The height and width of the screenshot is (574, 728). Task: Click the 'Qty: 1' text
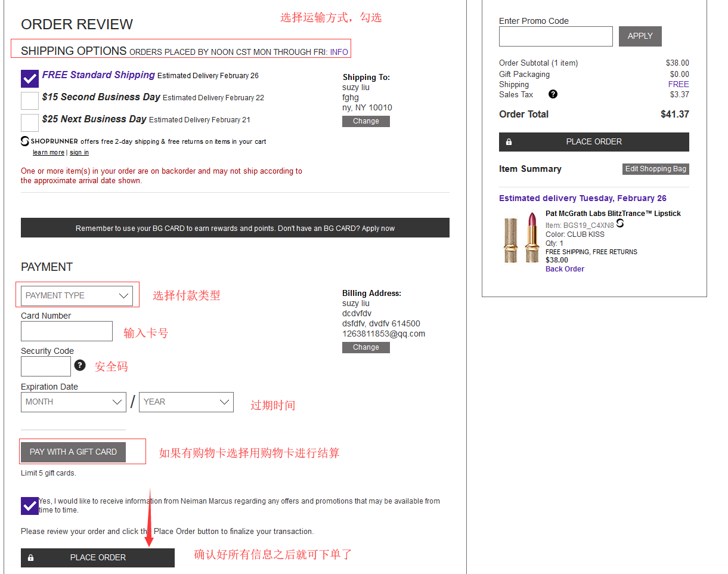554,243
